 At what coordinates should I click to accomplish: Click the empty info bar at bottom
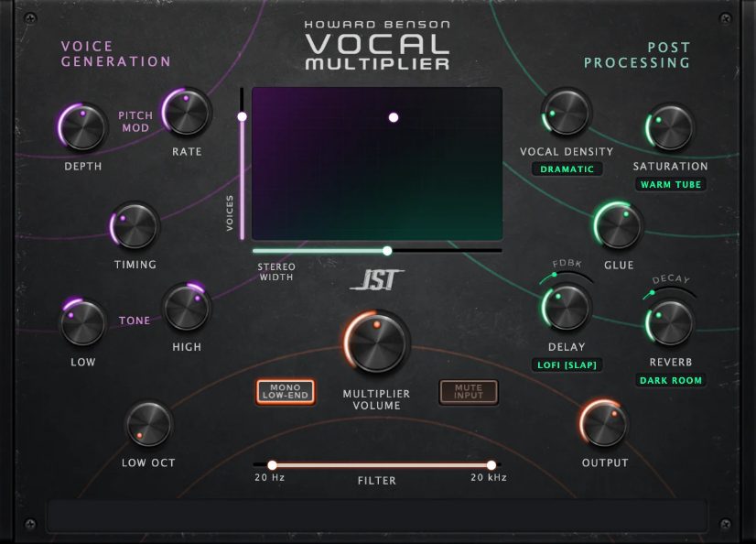pyautogui.click(x=377, y=516)
